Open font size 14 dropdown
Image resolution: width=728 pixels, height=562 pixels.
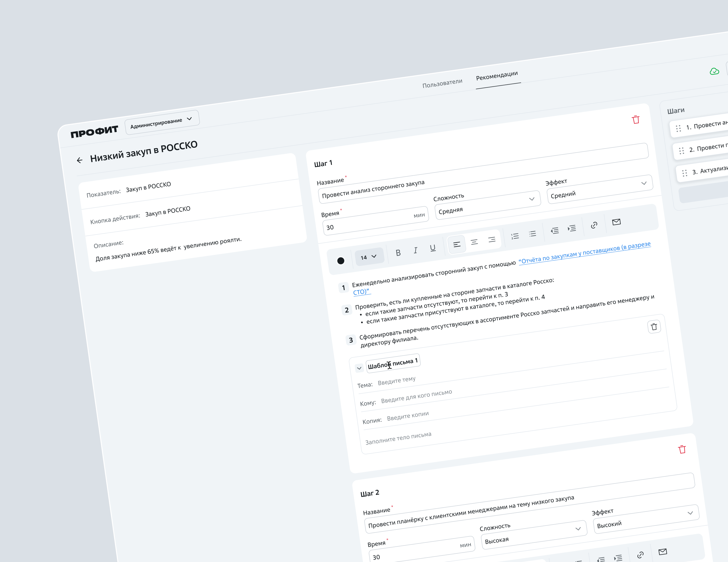369,257
